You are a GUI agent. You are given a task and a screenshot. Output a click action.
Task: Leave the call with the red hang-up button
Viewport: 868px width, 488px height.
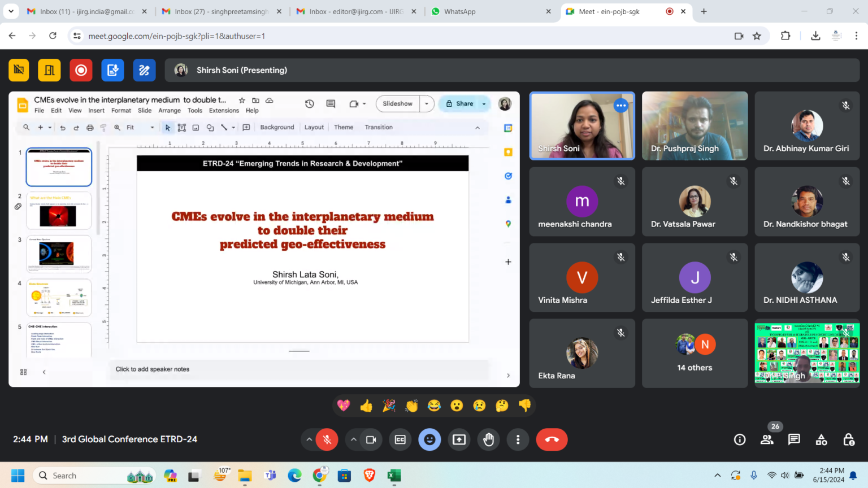[552, 439]
